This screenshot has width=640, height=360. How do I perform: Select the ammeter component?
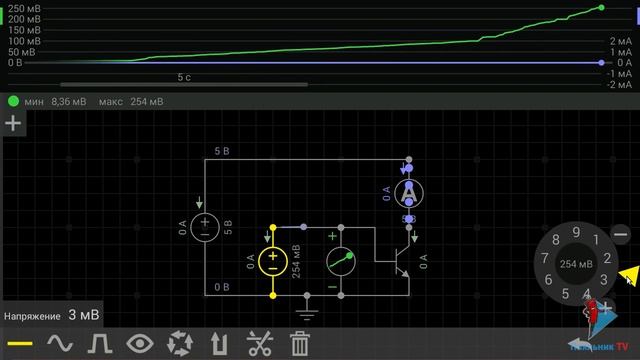(x=409, y=193)
